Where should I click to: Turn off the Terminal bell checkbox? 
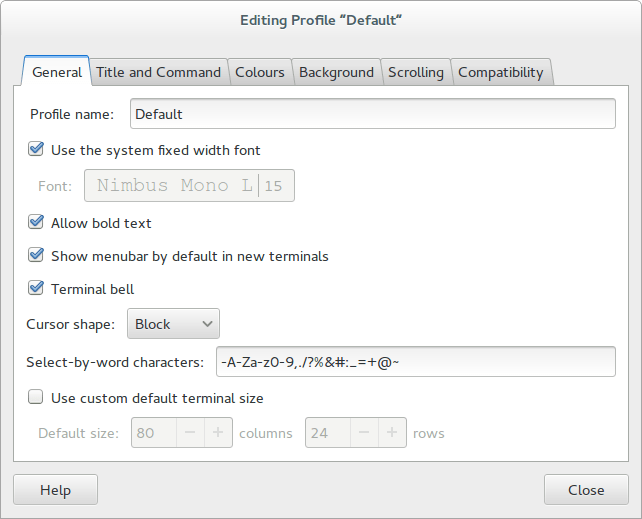click(x=36, y=289)
